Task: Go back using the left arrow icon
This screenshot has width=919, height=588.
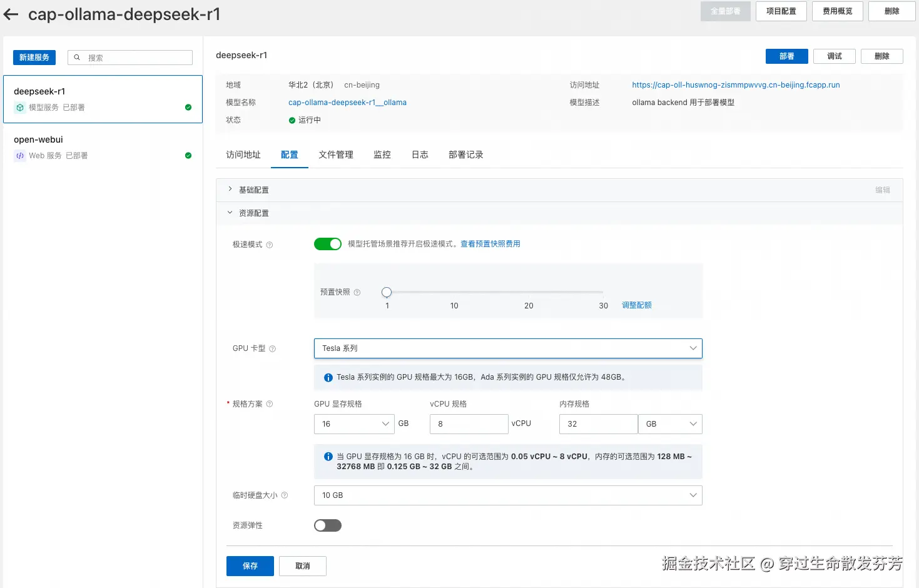Action: click(11, 14)
